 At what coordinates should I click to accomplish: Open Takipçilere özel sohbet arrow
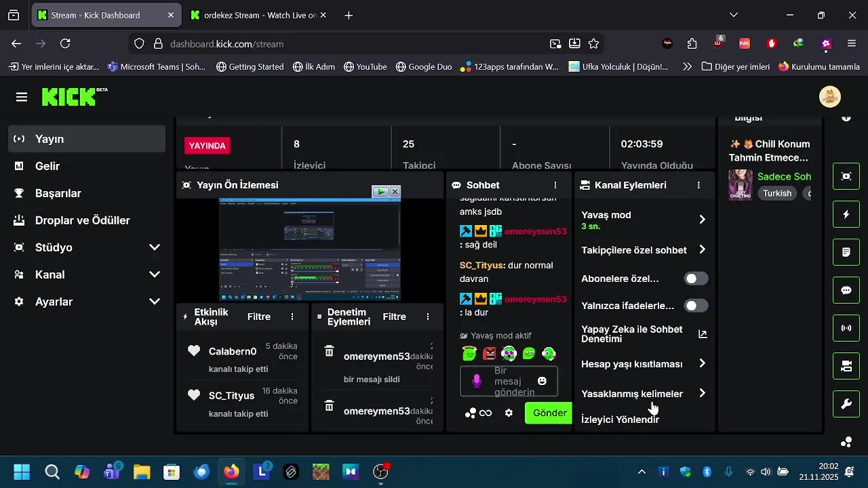[702, 249]
